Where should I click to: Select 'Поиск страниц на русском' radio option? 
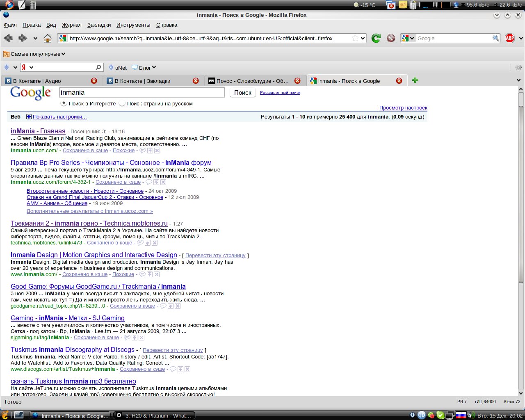click(x=122, y=103)
